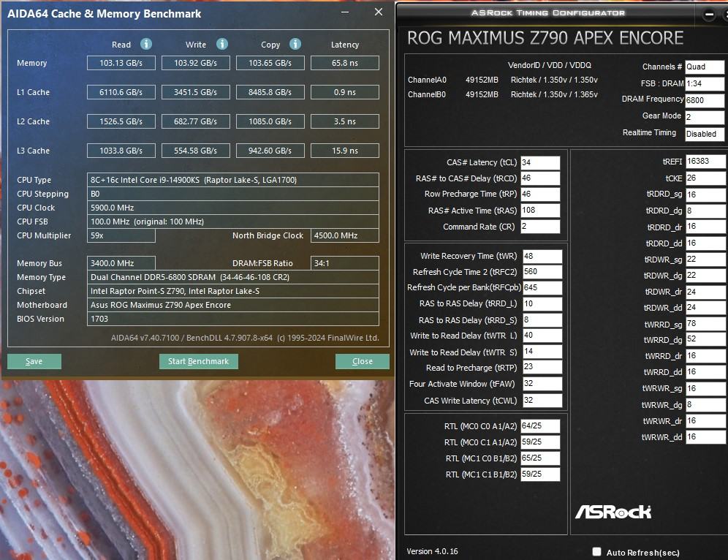This screenshot has height=560, width=728.
Task: Click the tRDRD_sg field
Action: 706,194
